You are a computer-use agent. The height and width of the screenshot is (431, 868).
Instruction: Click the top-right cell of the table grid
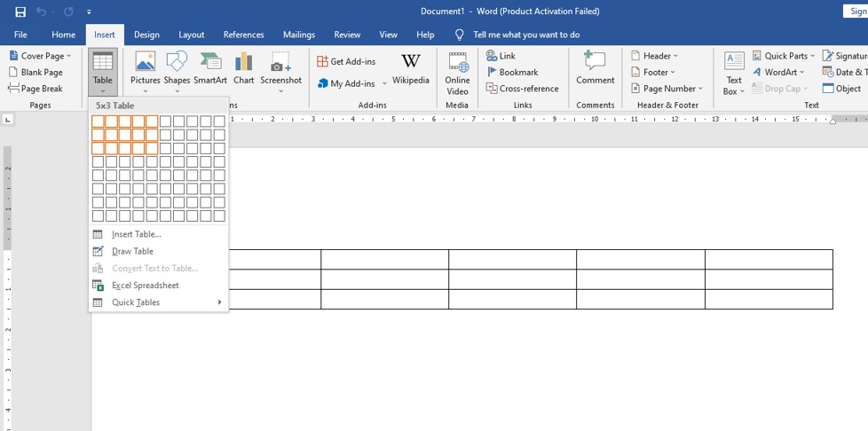click(219, 121)
